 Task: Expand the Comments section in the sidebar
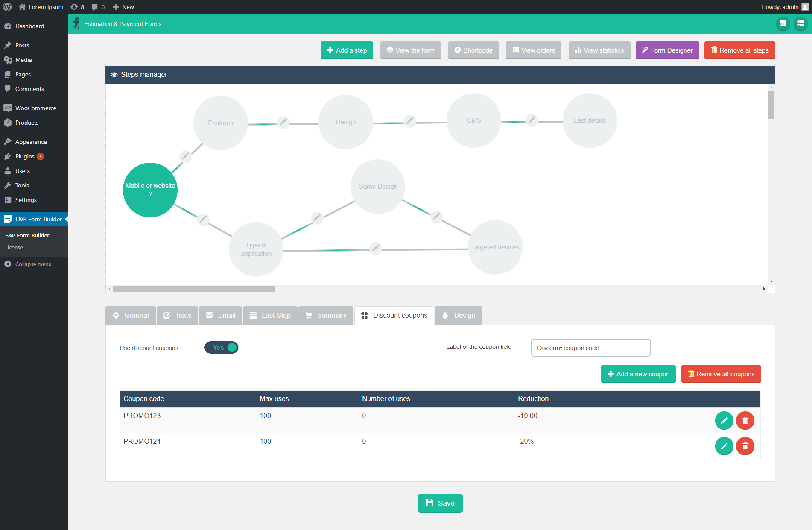point(29,89)
